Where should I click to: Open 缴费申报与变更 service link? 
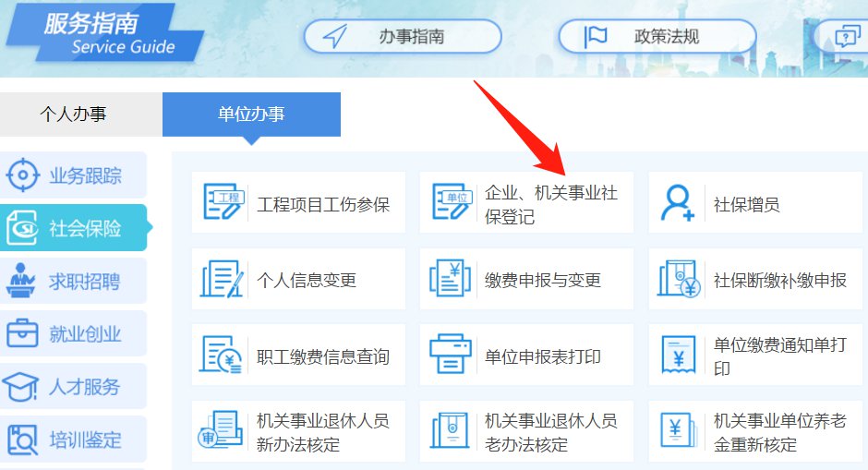pyautogui.click(x=526, y=279)
